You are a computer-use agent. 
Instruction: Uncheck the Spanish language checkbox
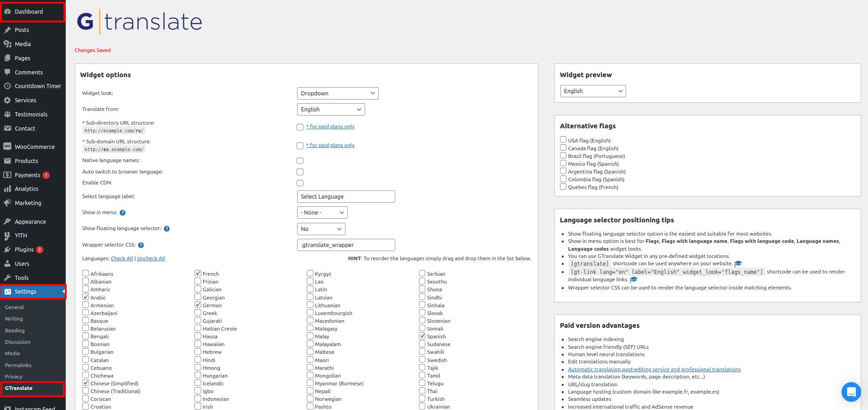pos(423,336)
